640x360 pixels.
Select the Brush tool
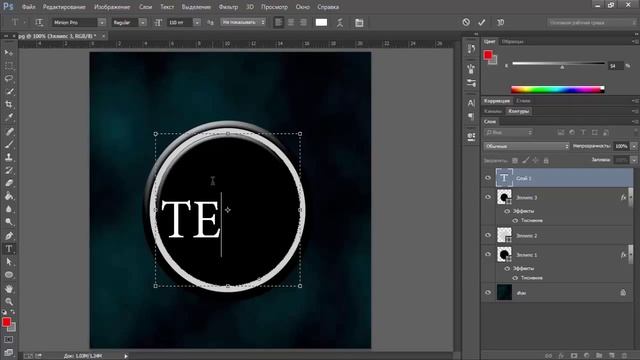9,144
